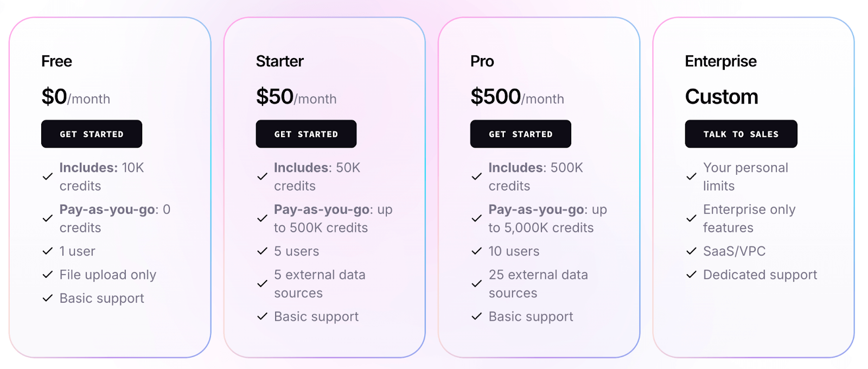Click checkmark next to Starter's '5 users'
868x369 pixels.
(262, 251)
